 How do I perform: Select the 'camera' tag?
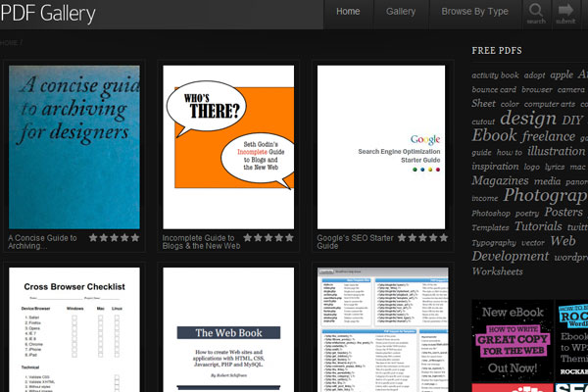coord(570,90)
